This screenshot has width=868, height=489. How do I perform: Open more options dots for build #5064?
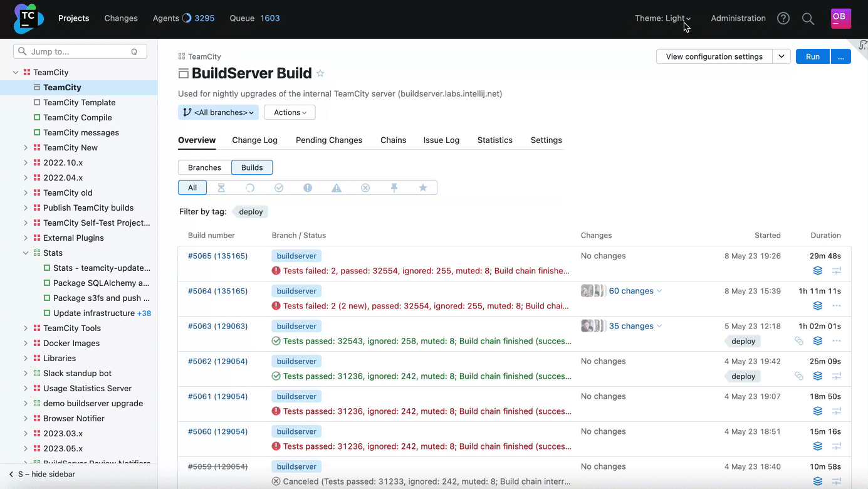[x=837, y=306]
